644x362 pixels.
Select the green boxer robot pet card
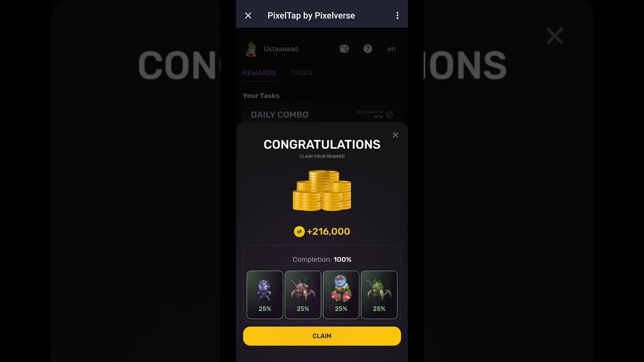pos(341,295)
